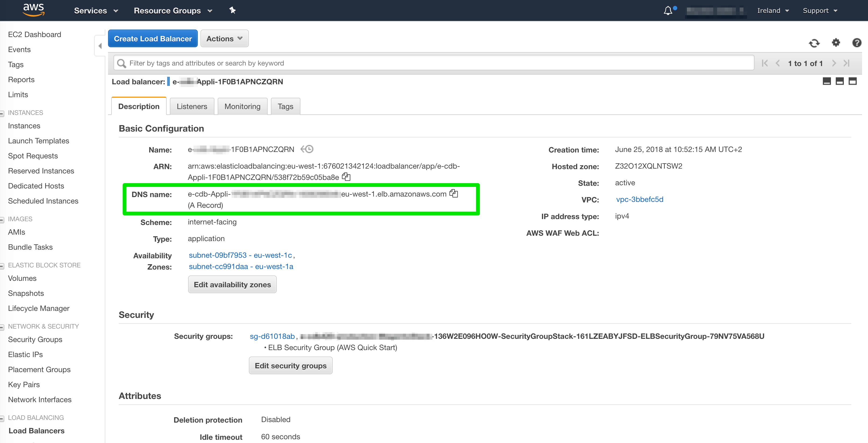Open AMIs in sidebar
This screenshot has width=868, height=443.
pyautogui.click(x=16, y=232)
